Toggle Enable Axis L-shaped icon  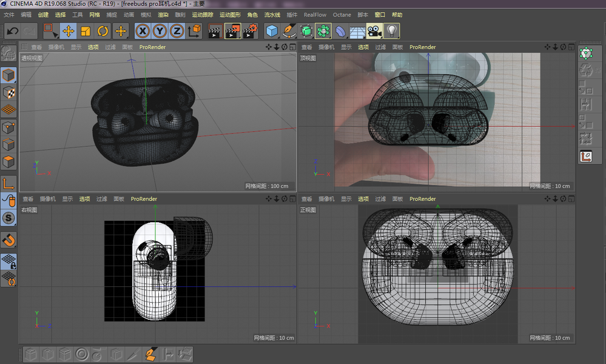click(8, 183)
